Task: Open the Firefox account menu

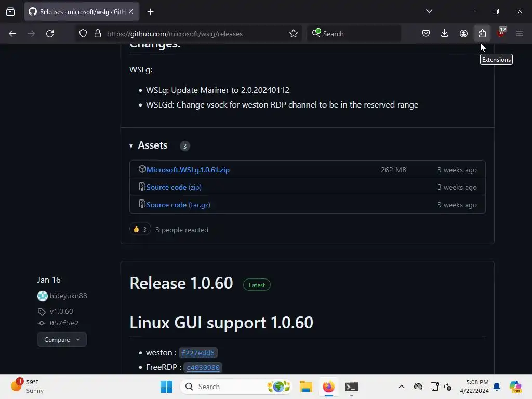Action: coord(463,34)
